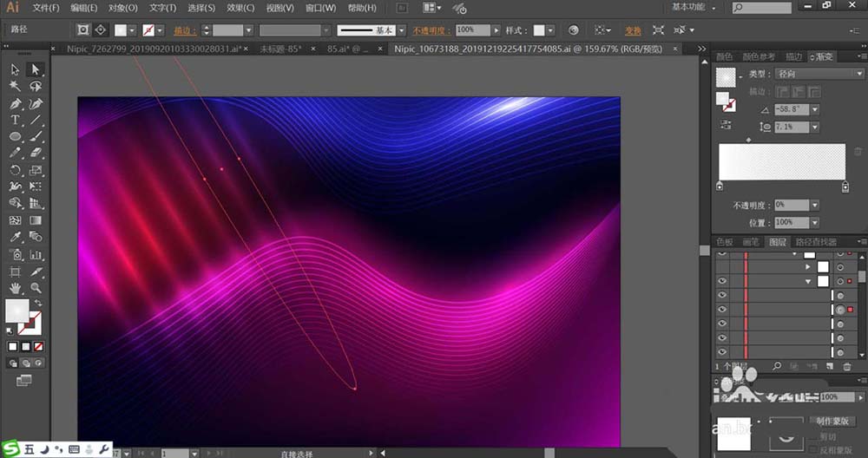Open the gradient angle dropdown arrow
868x458 pixels.
point(815,110)
